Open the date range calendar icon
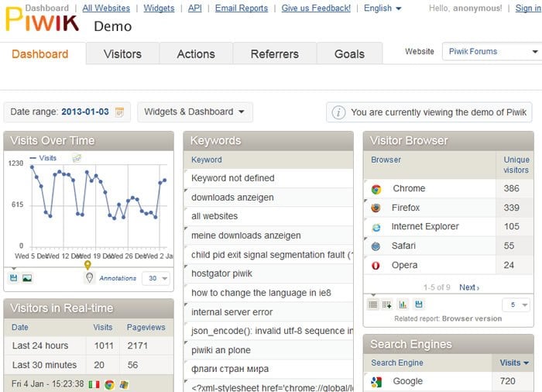Screen dimensions: 542x392 [119, 112]
